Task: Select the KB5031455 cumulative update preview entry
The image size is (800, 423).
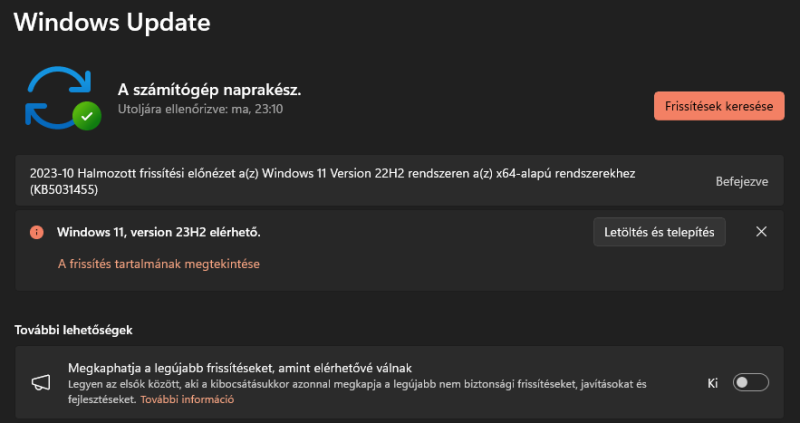Action: [399, 181]
